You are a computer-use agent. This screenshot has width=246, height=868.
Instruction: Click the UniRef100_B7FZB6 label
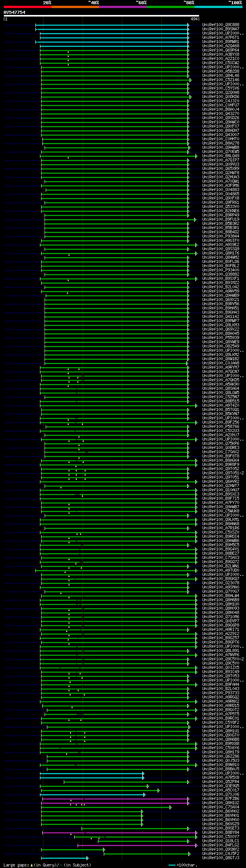[x=221, y=798]
